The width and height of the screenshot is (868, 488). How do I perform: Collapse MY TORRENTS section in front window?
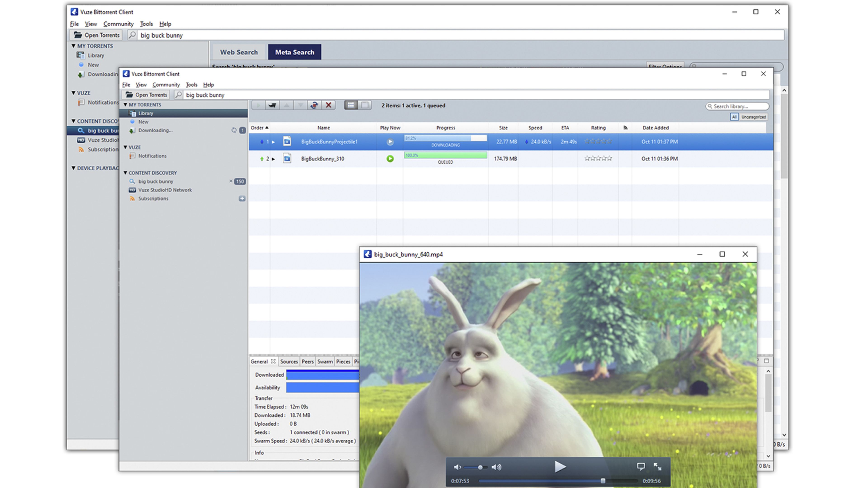point(125,105)
